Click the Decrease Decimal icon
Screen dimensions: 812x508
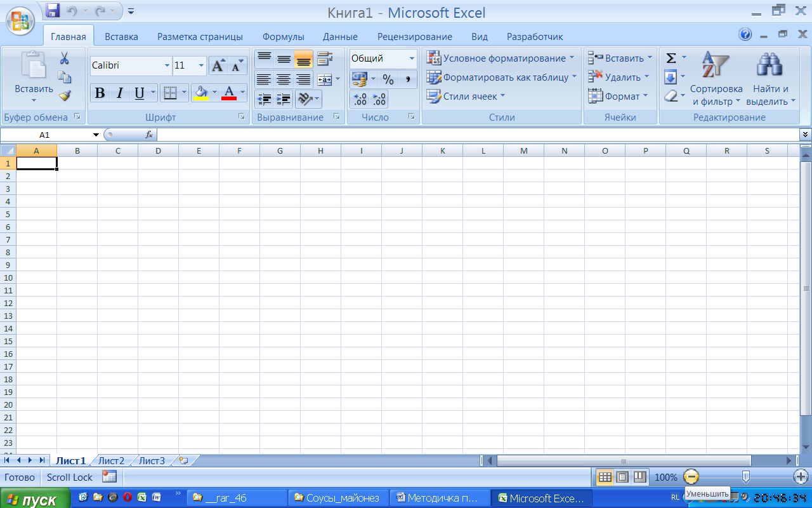point(379,99)
